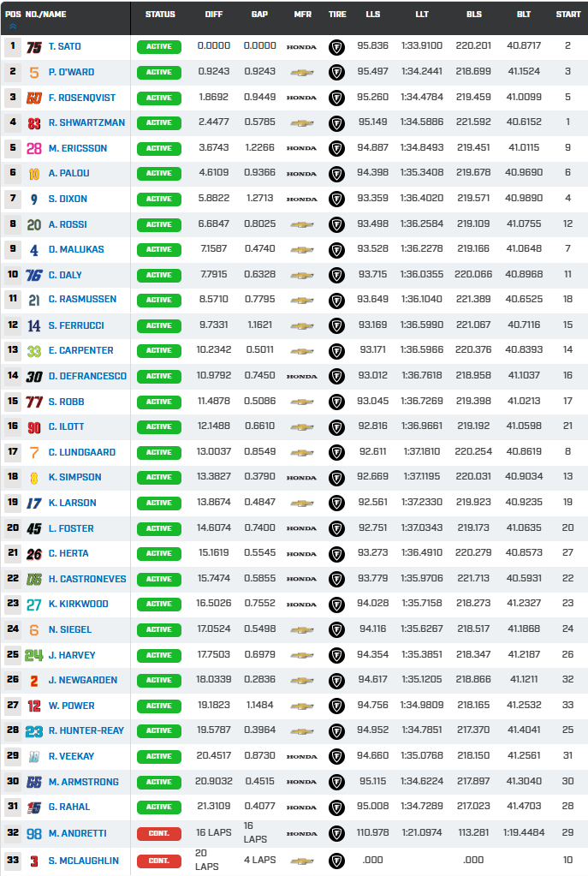
Task: Click Honda logo in T. Sato row
Action: coord(301,47)
